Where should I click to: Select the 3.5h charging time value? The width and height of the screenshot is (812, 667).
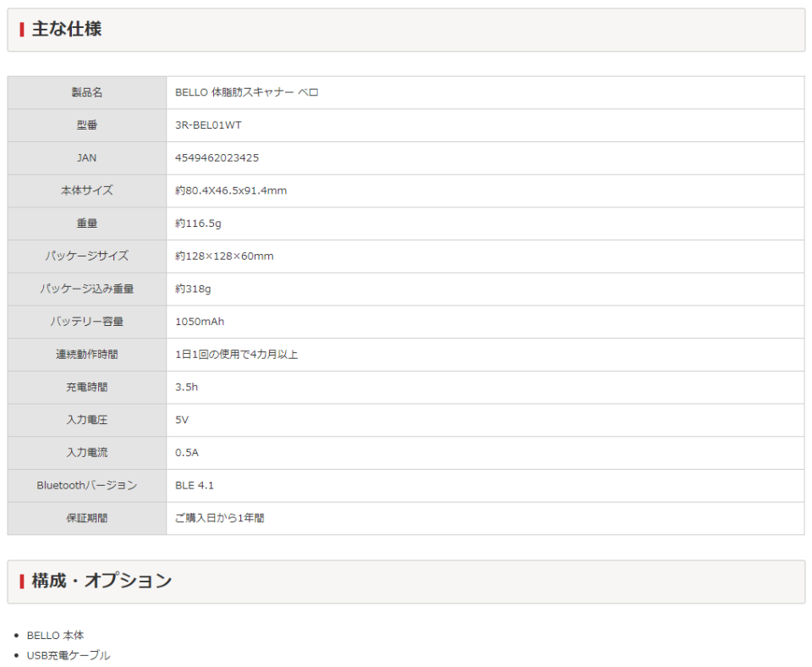pos(186,387)
